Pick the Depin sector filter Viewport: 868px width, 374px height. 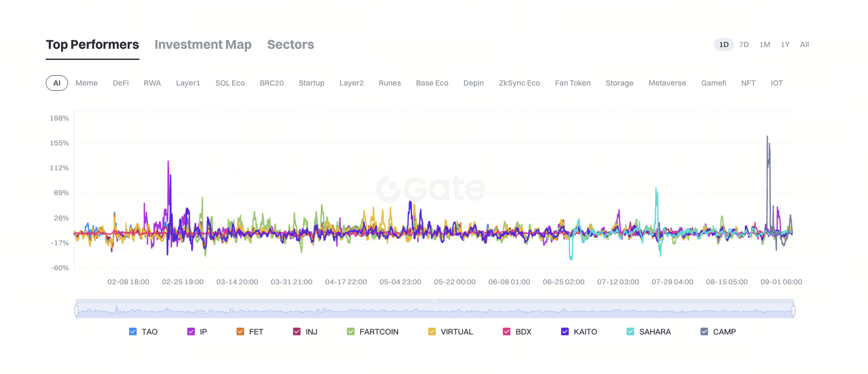click(474, 83)
